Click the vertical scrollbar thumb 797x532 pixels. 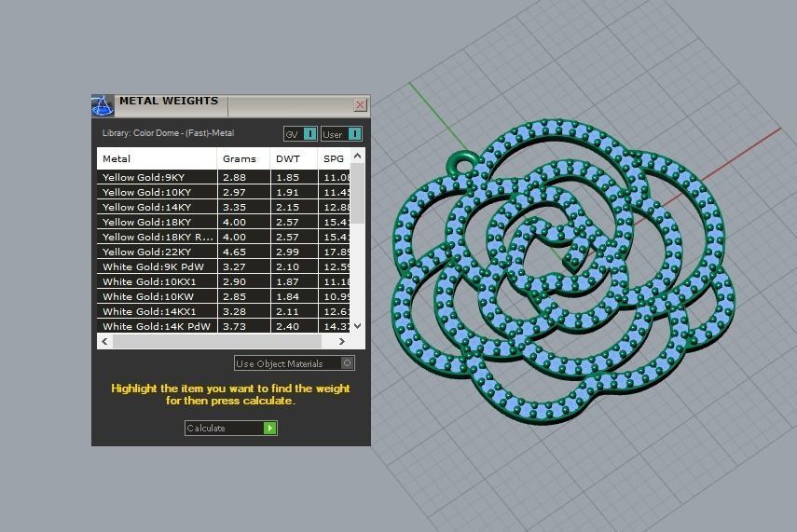(x=357, y=193)
